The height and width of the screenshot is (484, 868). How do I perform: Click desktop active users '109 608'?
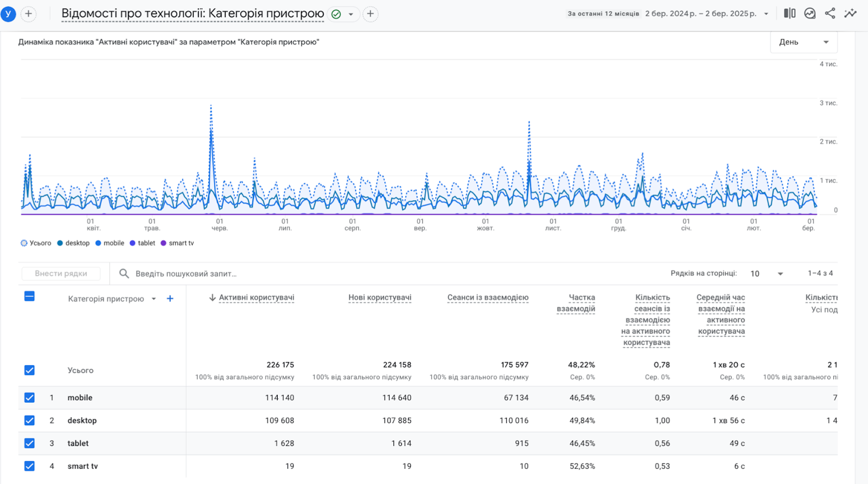[279, 421]
